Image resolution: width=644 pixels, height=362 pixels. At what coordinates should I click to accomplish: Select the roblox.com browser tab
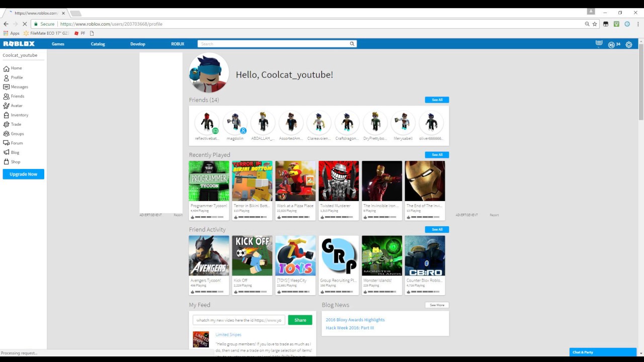point(36,13)
